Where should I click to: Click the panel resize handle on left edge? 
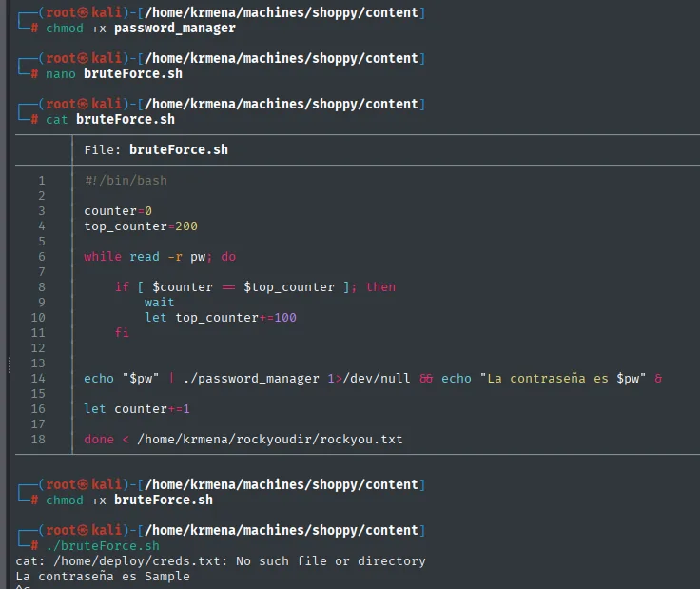tap(9, 364)
